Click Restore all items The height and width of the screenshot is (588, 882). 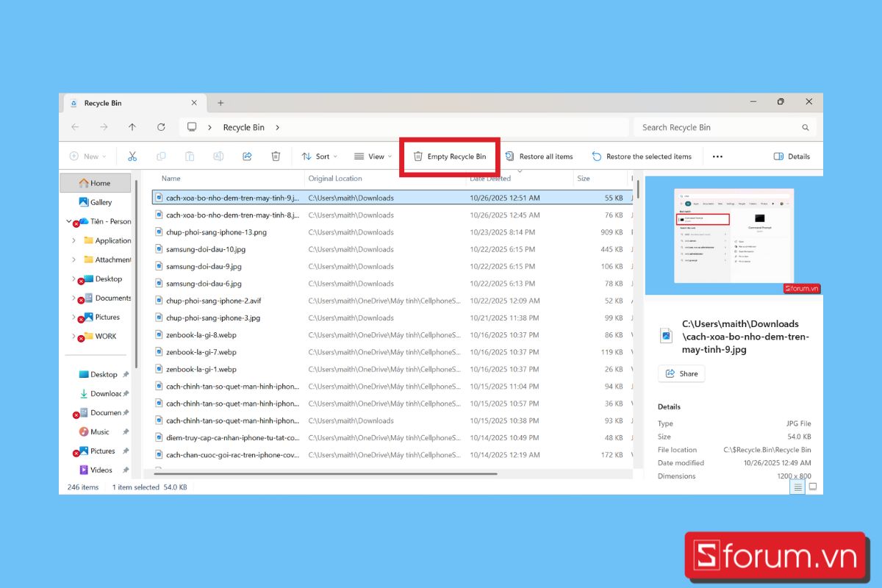pos(539,157)
